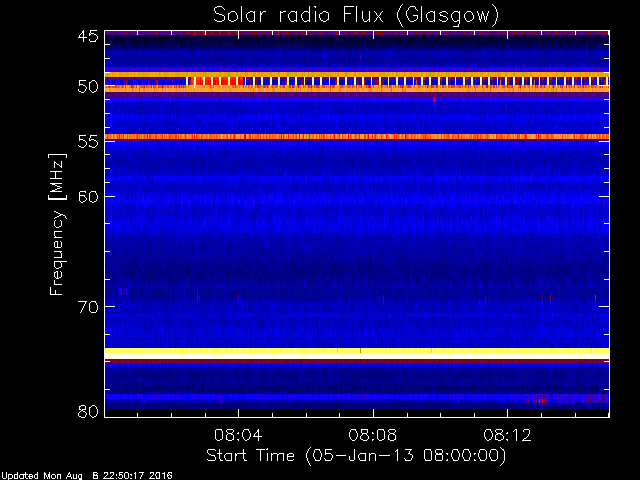Click the red patch near 79 MHz at right
The image size is (640, 480).
click(542, 399)
